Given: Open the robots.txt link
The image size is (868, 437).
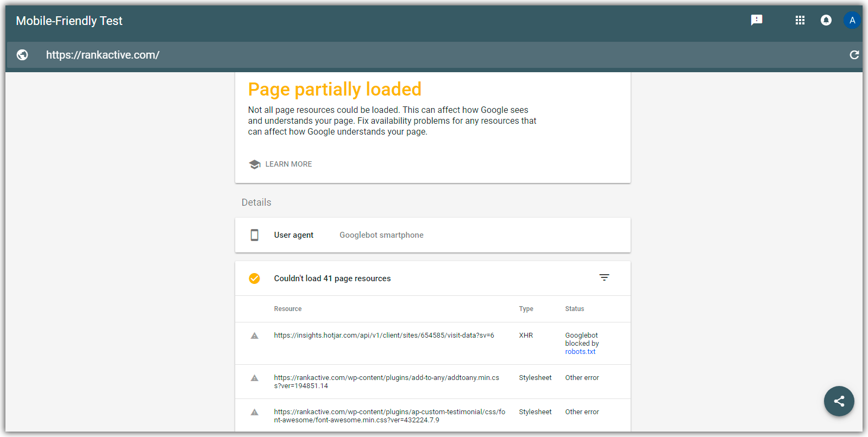Looking at the screenshot, I should coord(580,352).
